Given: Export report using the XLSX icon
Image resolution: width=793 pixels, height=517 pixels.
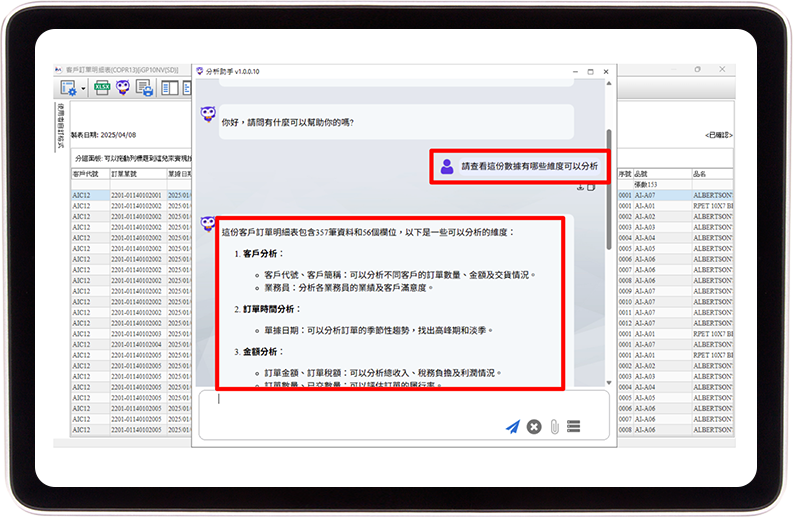Looking at the screenshot, I should coord(102,88).
